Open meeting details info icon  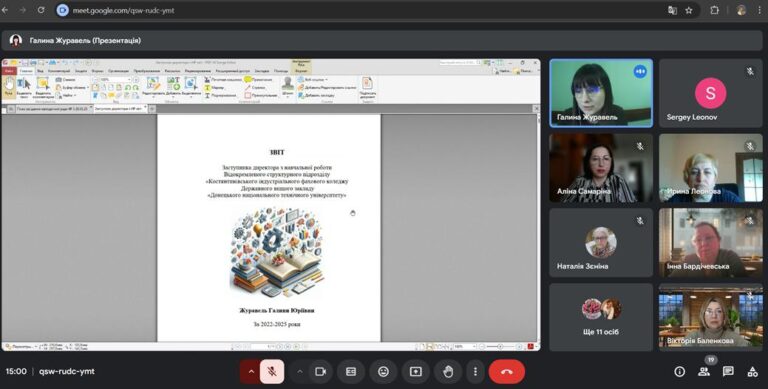coord(679,371)
